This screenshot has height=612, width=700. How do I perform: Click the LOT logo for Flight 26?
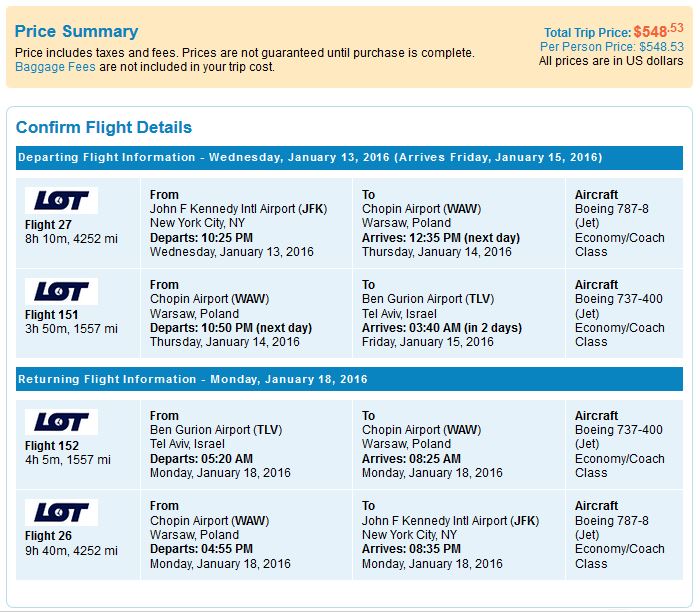(61, 512)
